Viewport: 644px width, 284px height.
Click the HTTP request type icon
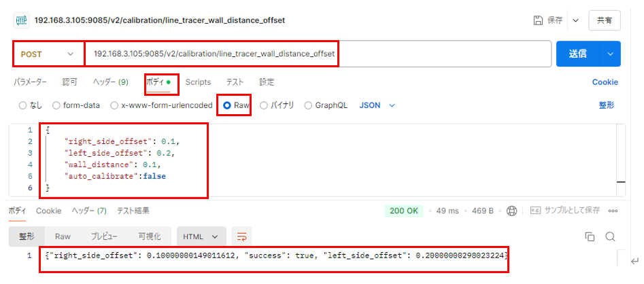pyautogui.click(x=20, y=20)
